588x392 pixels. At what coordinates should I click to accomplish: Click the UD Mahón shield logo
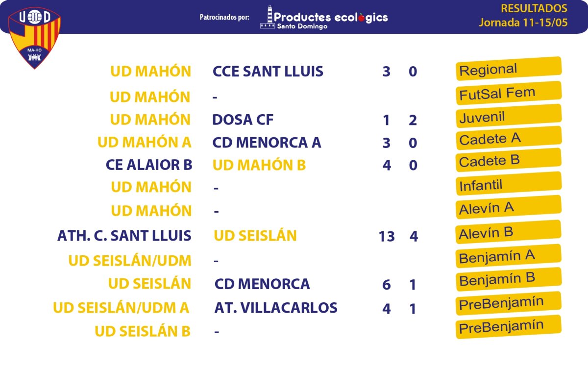pyautogui.click(x=34, y=37)
